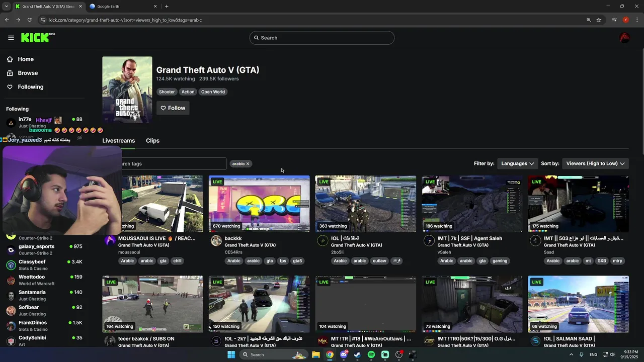The height and width of the screenshot is (362, 644).
Task: Click the chill tag under moussaoui stream
Action: [x=177, y=261]
